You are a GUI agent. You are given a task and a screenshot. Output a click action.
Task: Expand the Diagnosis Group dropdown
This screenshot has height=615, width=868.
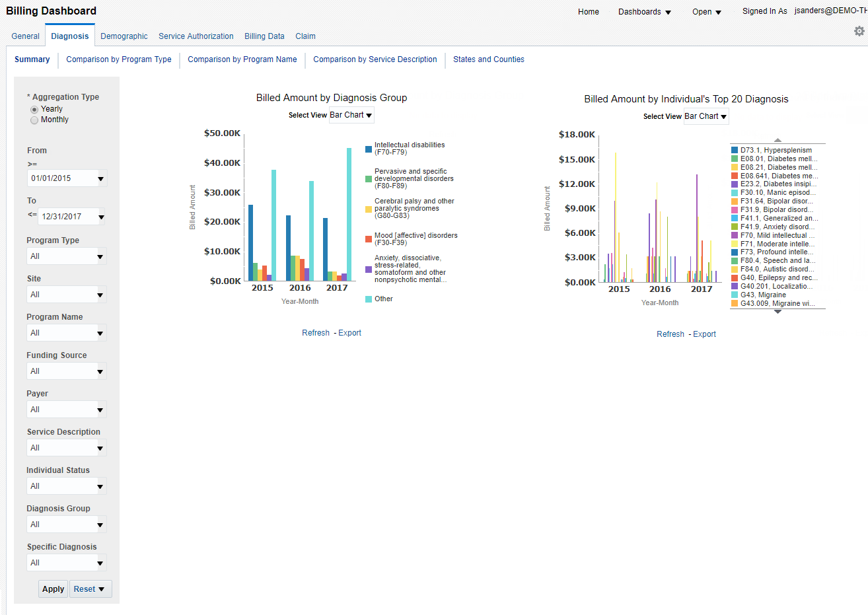(100, 525)
